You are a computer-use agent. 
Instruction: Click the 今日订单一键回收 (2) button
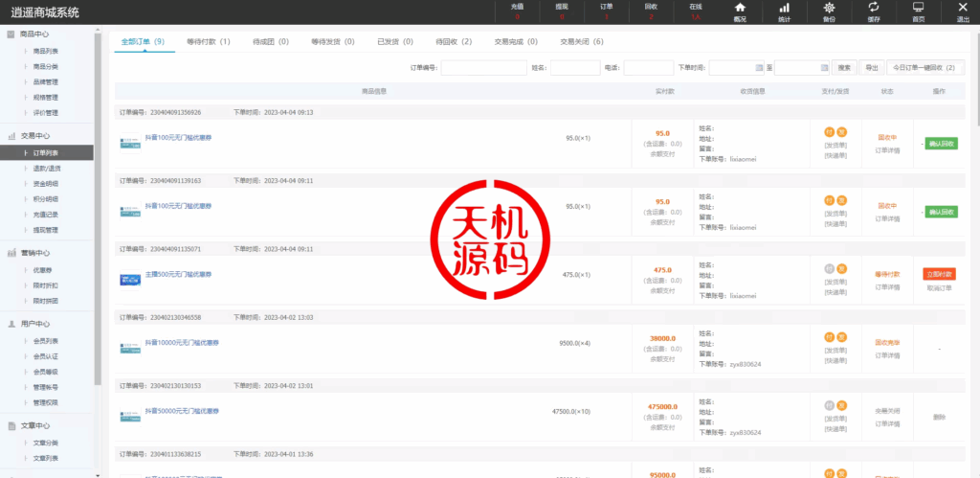[x=924, y=68]
